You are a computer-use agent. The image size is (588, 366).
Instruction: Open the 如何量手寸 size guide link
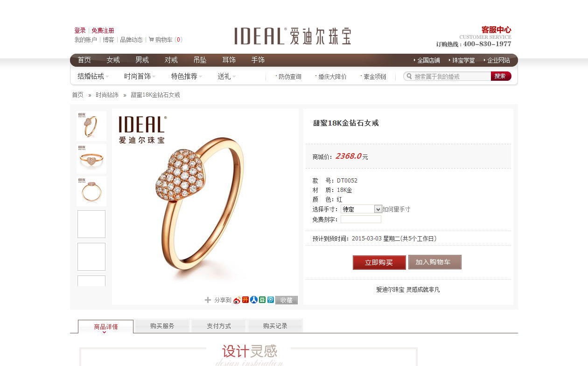point(396,209)
